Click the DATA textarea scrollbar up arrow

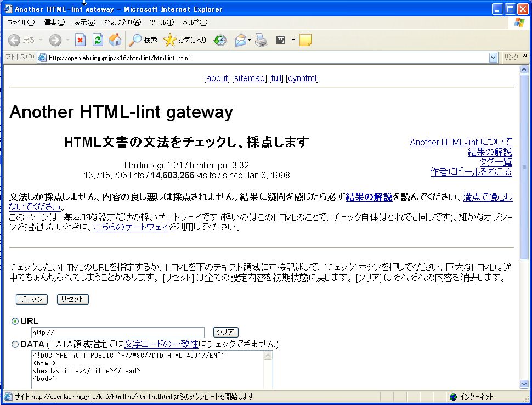pyautogui.click(x=268, y=356)
